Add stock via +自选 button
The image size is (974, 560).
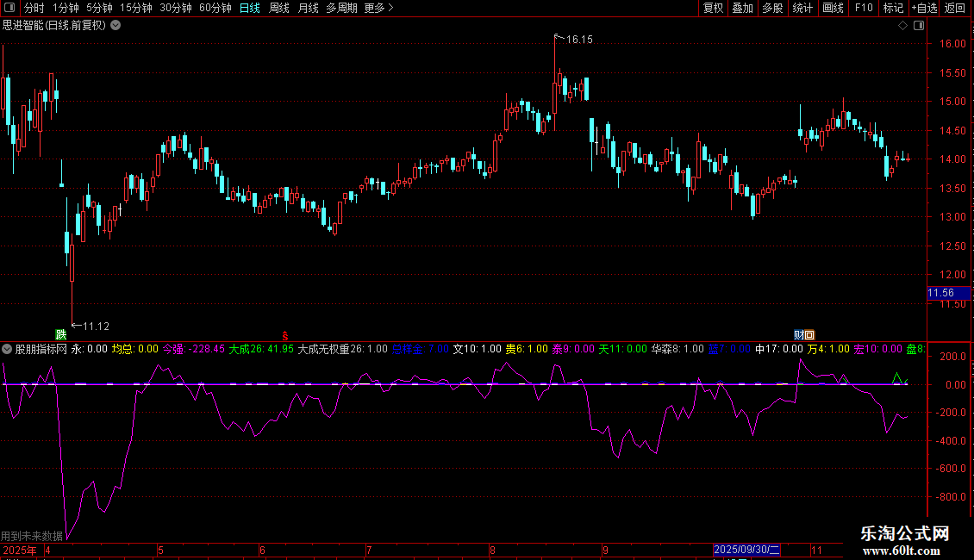(923, 8)
